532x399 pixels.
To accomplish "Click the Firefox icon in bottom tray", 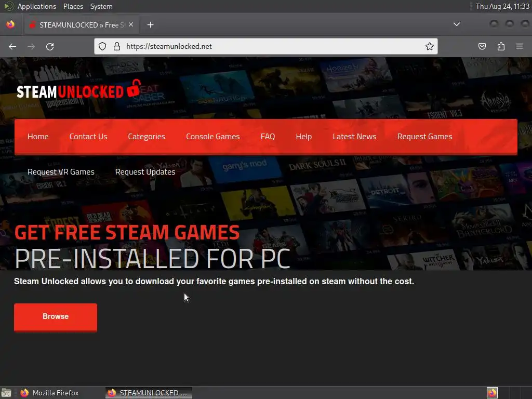I will [492, 393].
